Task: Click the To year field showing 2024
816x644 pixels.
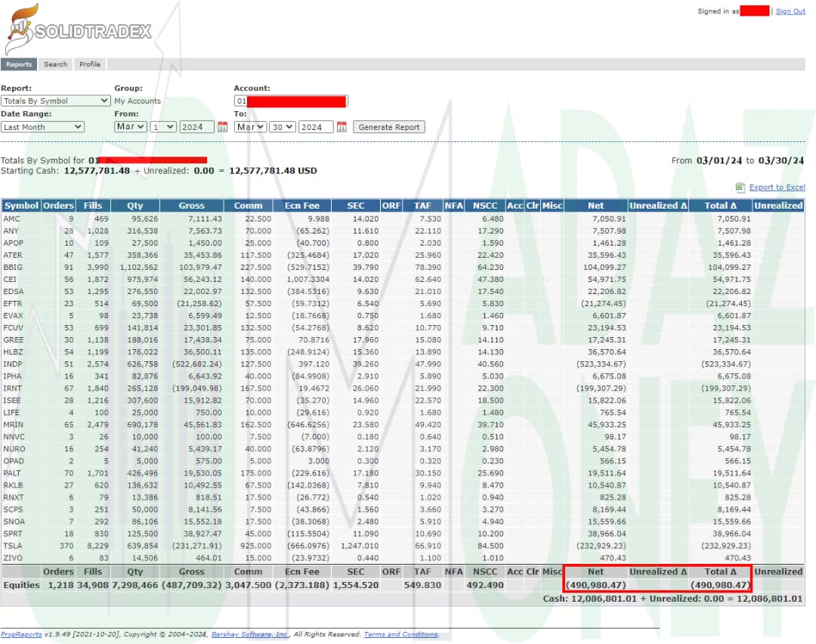Action: coord(315,127)
